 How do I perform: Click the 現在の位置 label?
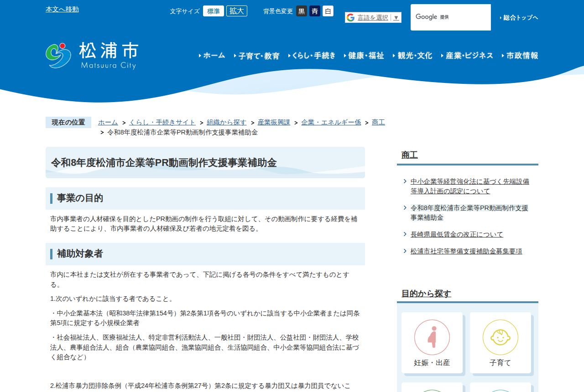[68, 122]
